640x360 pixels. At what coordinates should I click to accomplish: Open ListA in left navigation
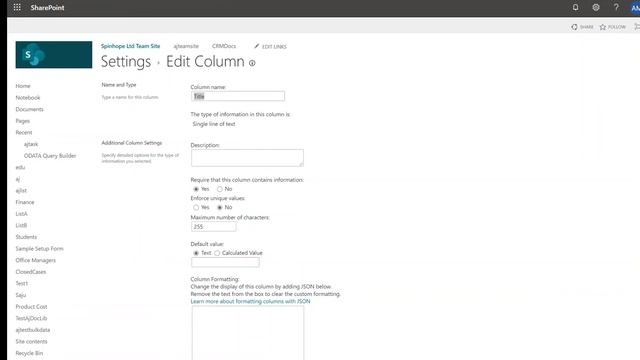coord(22,214)
